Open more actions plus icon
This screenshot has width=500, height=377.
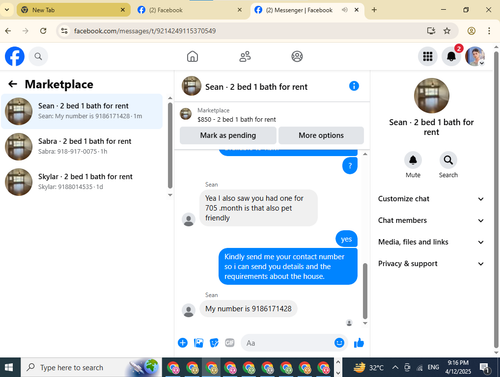(183, 343)
